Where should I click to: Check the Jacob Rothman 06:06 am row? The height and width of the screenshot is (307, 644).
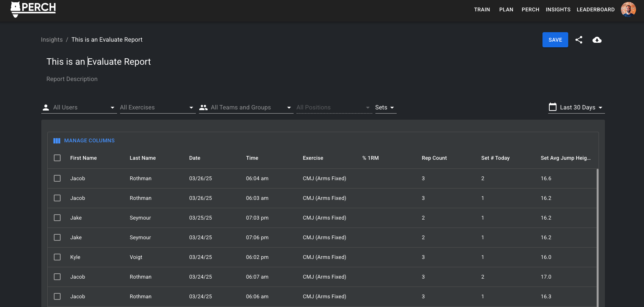[x=57, y=296]
